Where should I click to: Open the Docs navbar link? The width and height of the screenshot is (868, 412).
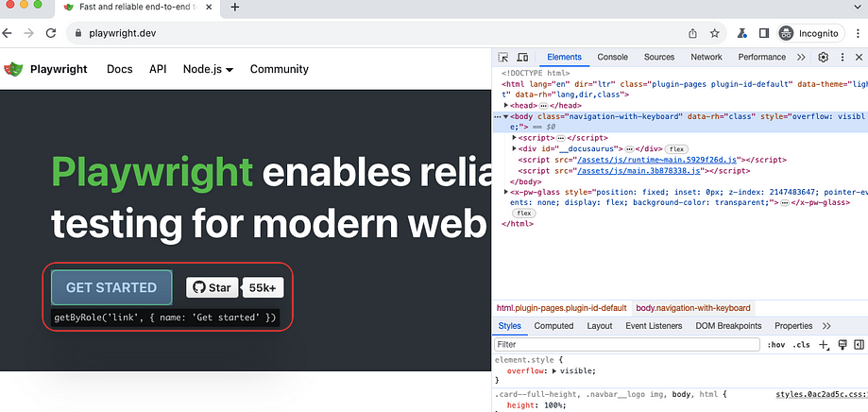coord(120,69)
